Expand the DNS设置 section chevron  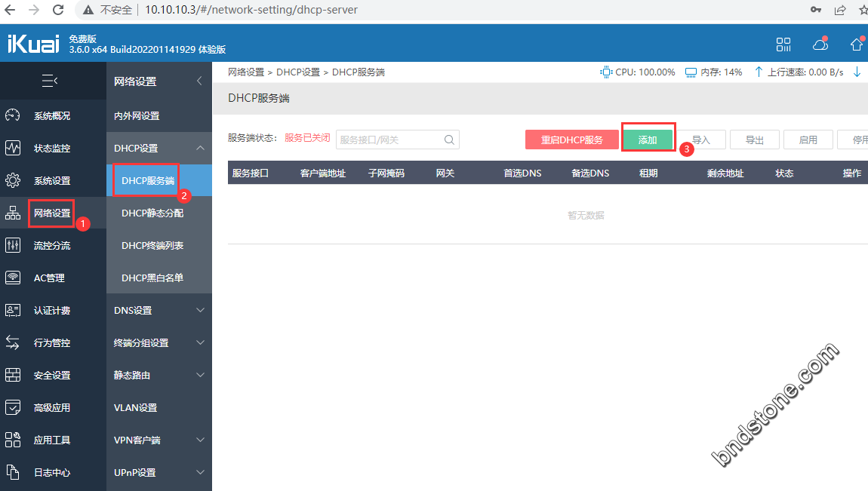point(200,310)
